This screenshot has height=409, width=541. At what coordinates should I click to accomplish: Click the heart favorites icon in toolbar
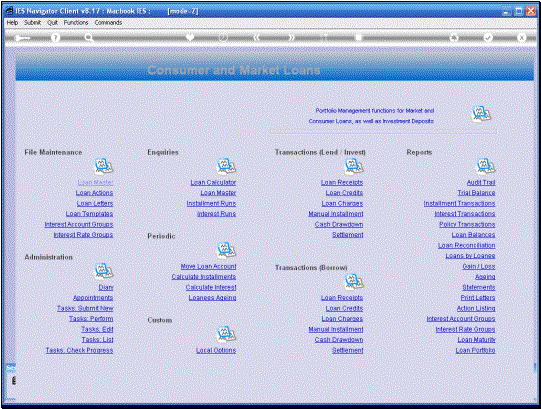(x=190, y=37)
